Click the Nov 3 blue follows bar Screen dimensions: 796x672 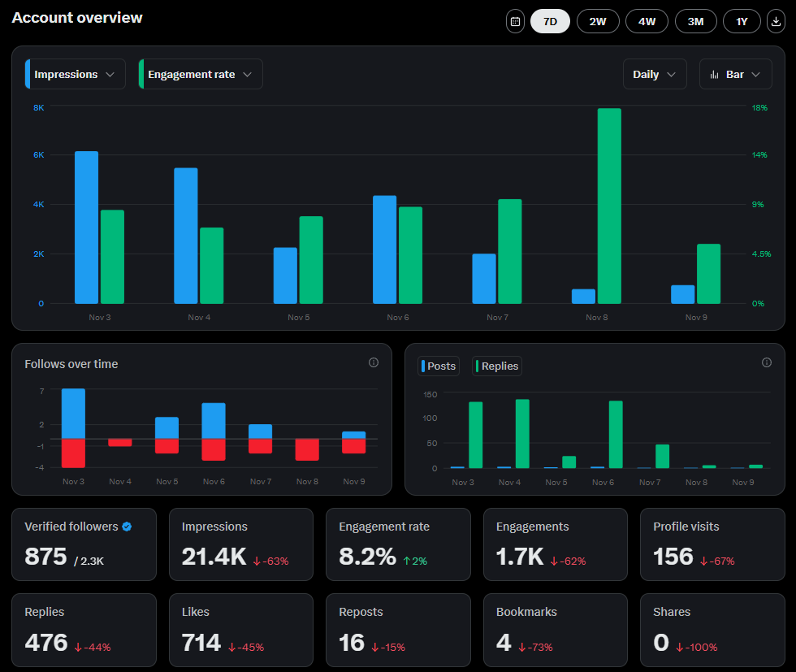73,414
